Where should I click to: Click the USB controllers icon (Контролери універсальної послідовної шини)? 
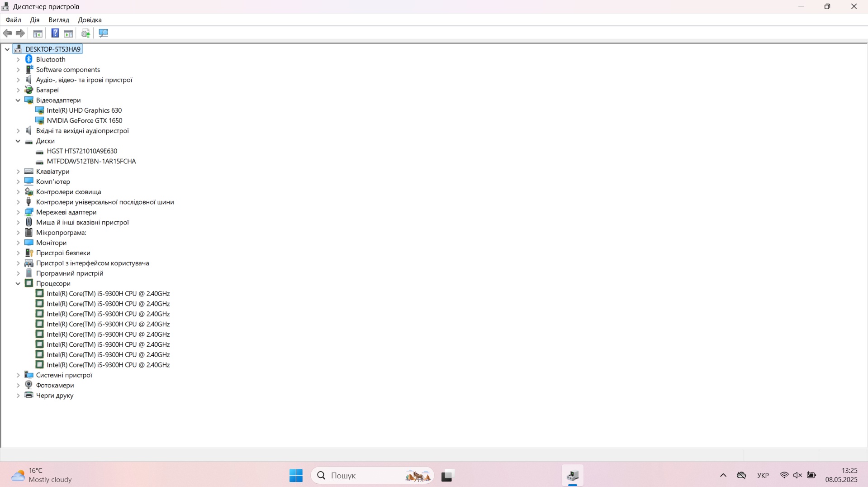[x=29, y=202]
